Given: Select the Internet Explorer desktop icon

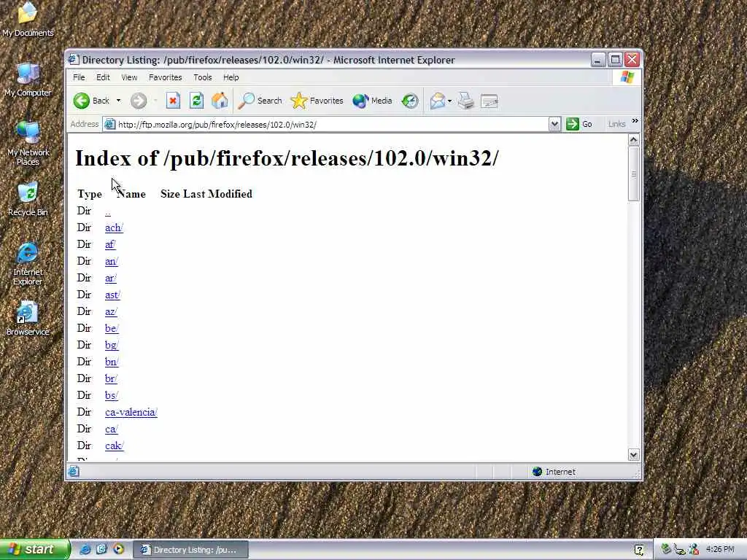Looking at the screenshot, I should [28, 263].
